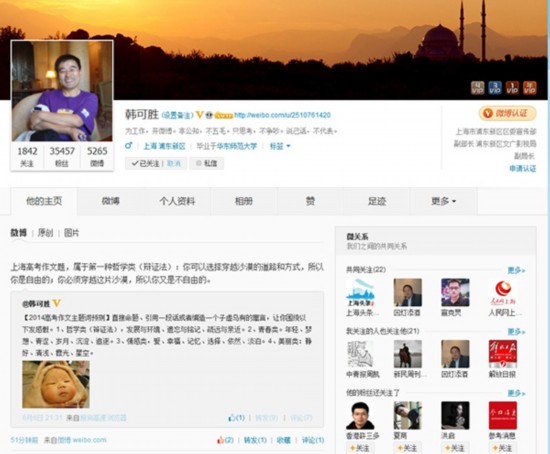Click the orange verified V badge beside 韩可胜

coord(200,115)
